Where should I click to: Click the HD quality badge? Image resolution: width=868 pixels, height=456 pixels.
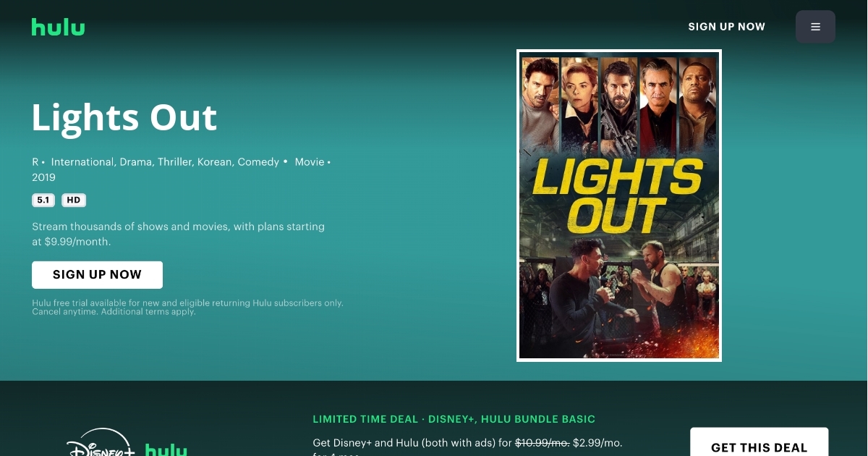(x=74, y=200)
